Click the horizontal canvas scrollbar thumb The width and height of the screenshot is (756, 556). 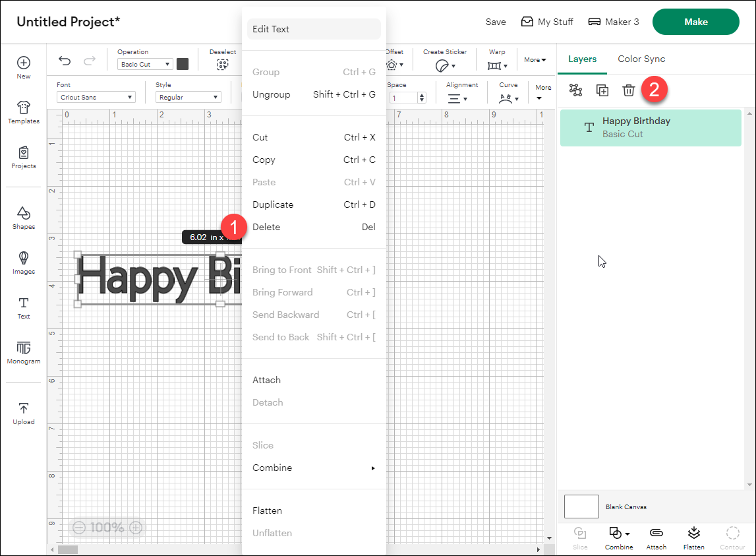pyautogui.click(x=68, y=549)
